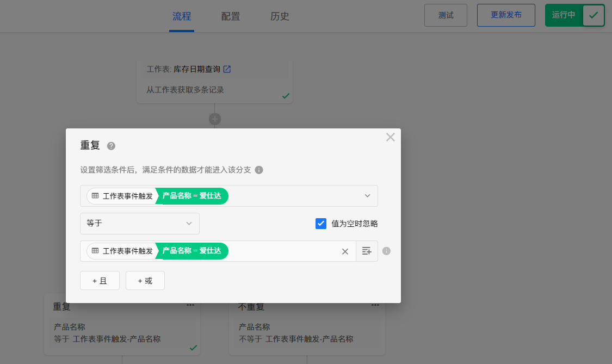Select the 流程 tab
The image size is (612, 364).
182,16
